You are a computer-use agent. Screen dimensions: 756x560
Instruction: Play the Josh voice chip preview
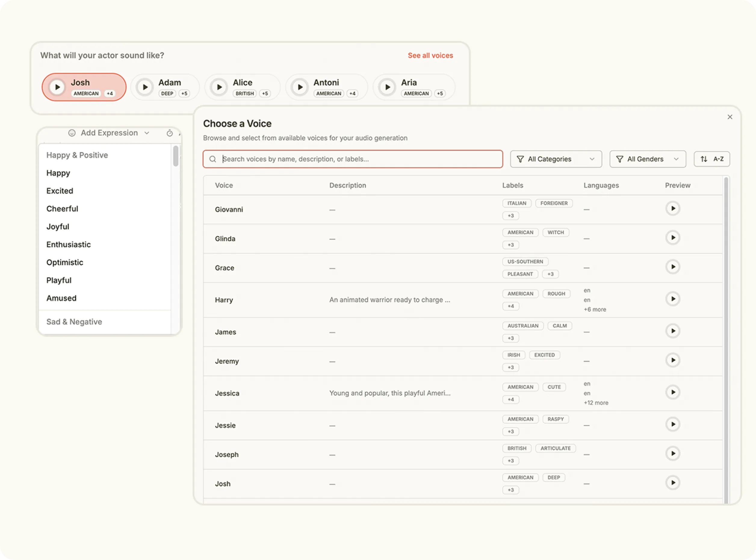click(x=57, y=87)
